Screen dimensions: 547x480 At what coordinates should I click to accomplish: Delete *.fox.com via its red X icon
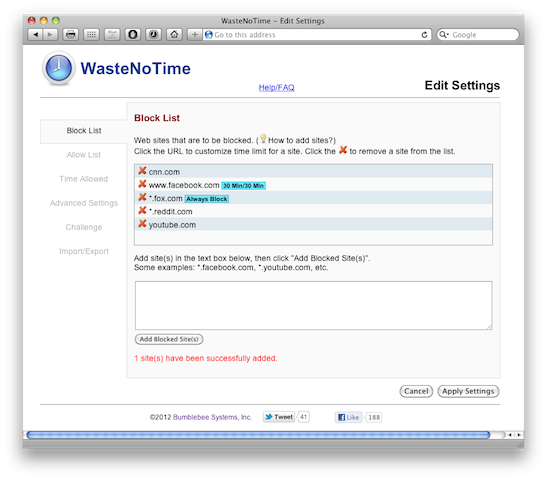click(x=142, y=197)
